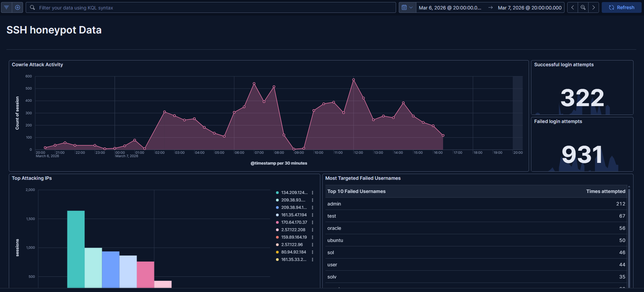Click the 2.57.122.208 legend color dot
644x292 pixels.
click(277, 230)
